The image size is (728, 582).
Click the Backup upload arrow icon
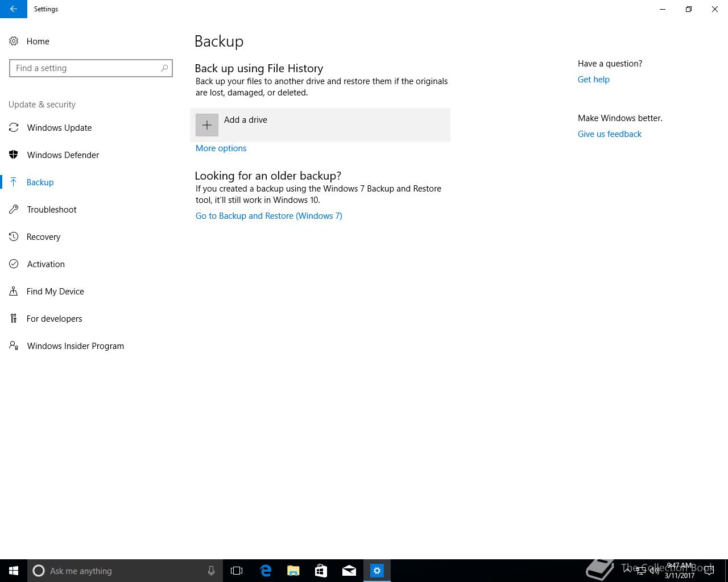14,182
